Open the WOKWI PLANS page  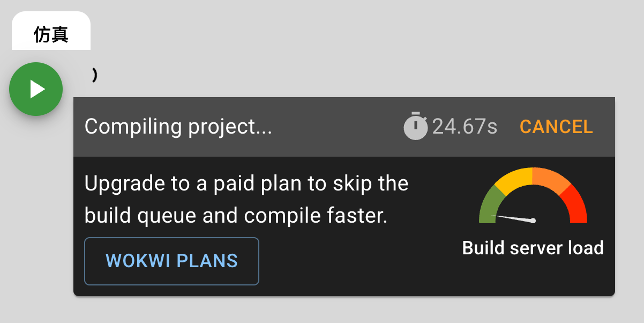[x=171, y=261]
